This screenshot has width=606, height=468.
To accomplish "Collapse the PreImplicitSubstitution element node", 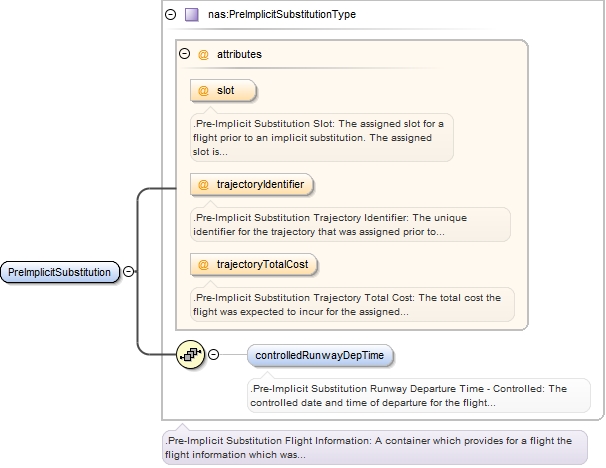I will coord(130,271).
